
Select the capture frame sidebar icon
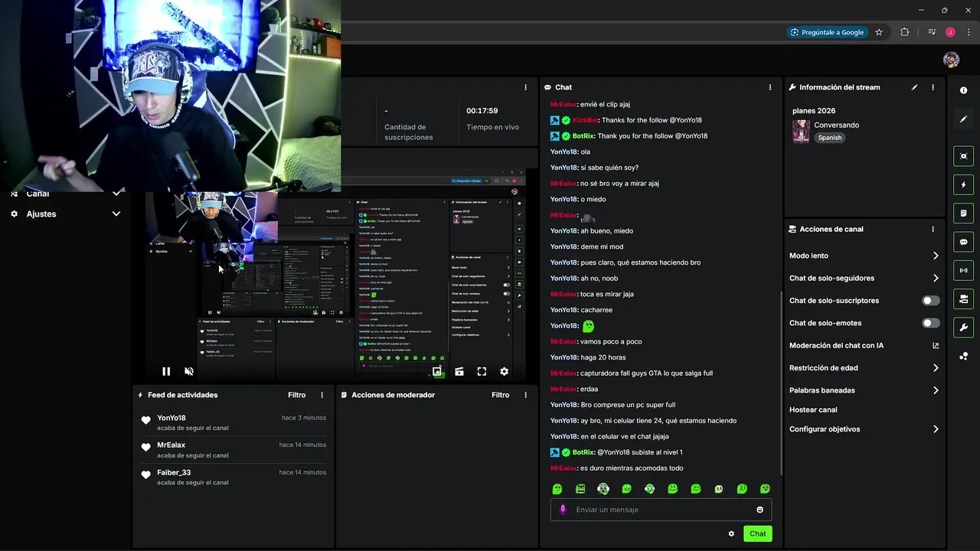tap(964, 156)
